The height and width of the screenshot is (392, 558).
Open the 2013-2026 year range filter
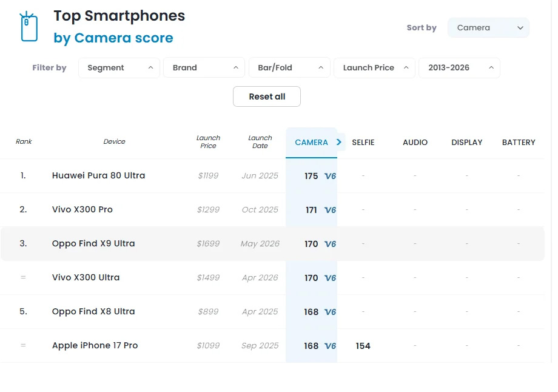pos(459,67)
